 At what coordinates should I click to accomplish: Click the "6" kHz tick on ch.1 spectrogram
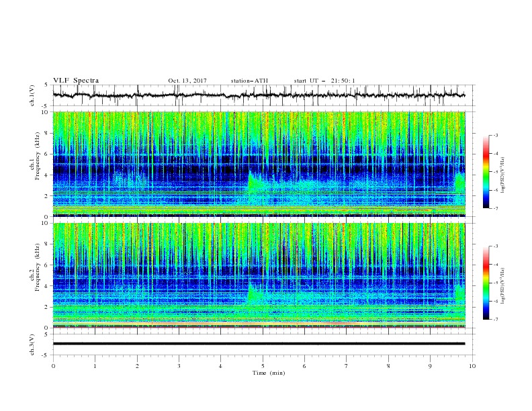[47, 154]
